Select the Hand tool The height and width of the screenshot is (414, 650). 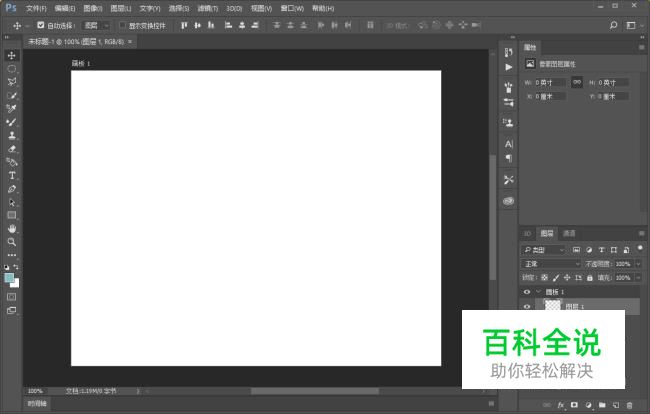12,228
